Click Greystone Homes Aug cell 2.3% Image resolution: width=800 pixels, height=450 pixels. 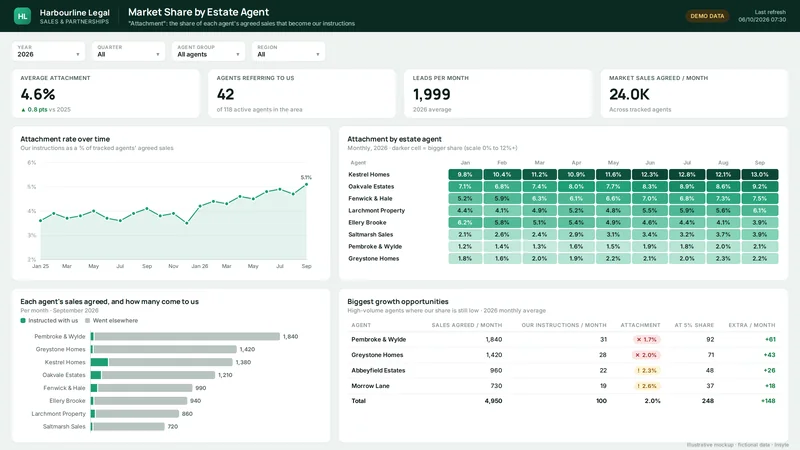[723, 259]
